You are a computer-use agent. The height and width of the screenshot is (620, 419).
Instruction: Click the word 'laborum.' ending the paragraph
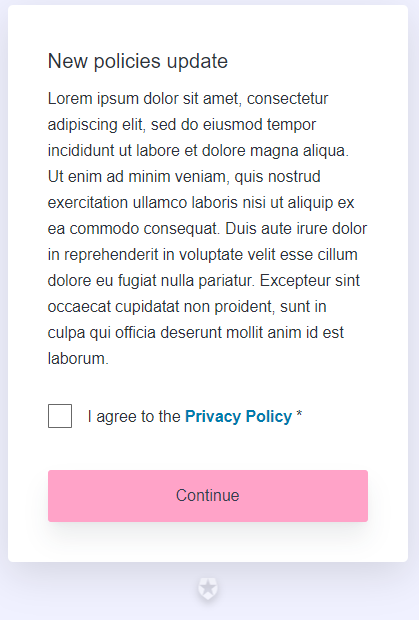coord(78,359)
